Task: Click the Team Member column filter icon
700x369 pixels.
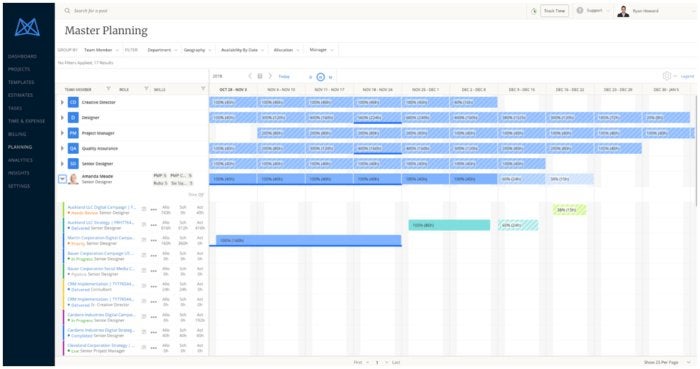Action: click(108, 89)
